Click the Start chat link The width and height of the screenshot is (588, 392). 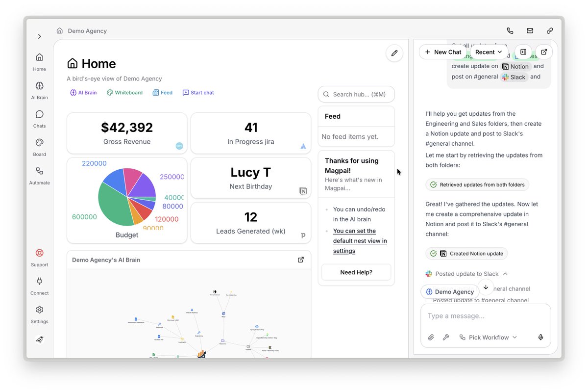click(198, 93)
